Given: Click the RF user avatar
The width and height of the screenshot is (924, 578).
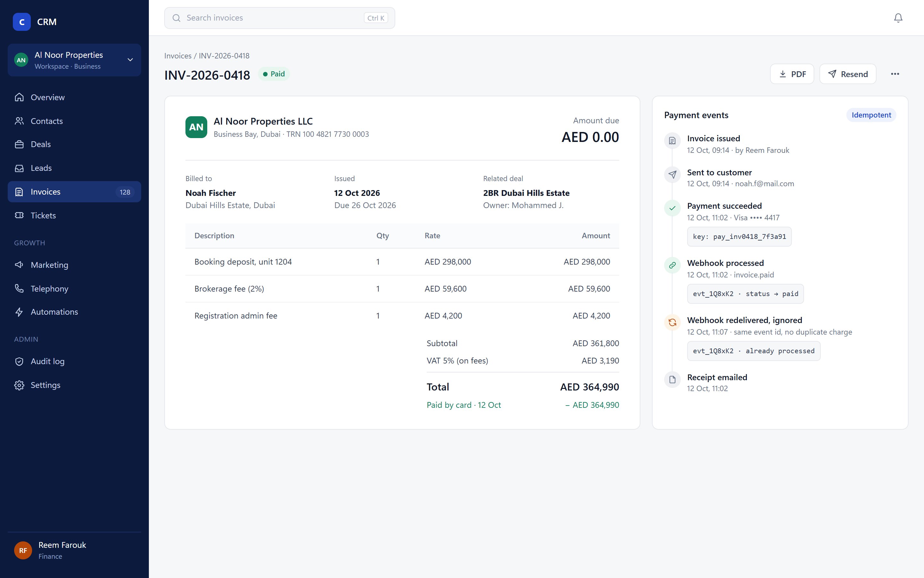Looking at the screenshot, I should [x=23, y=550].
